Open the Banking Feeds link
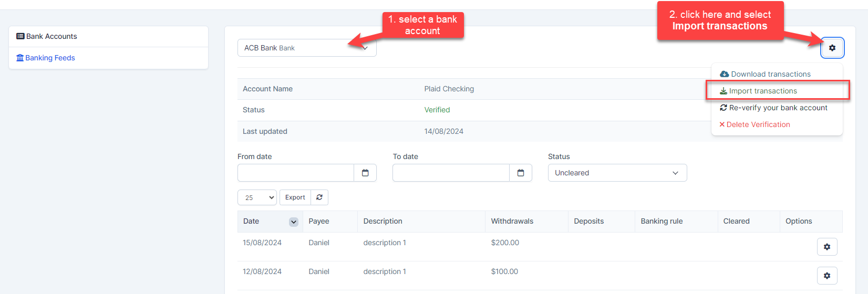Image resolution: width=868 pixels, height=294 pixels. [x=50, y=58]
